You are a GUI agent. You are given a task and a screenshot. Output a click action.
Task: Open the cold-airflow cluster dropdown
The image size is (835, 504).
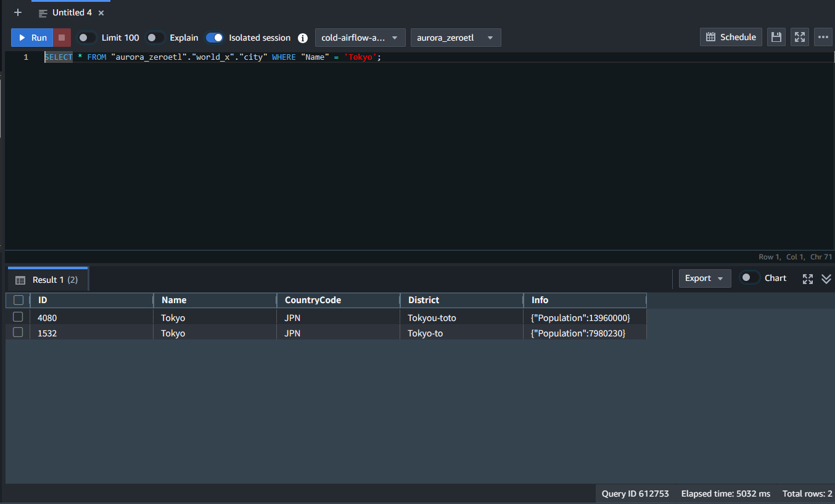point(360,38)
